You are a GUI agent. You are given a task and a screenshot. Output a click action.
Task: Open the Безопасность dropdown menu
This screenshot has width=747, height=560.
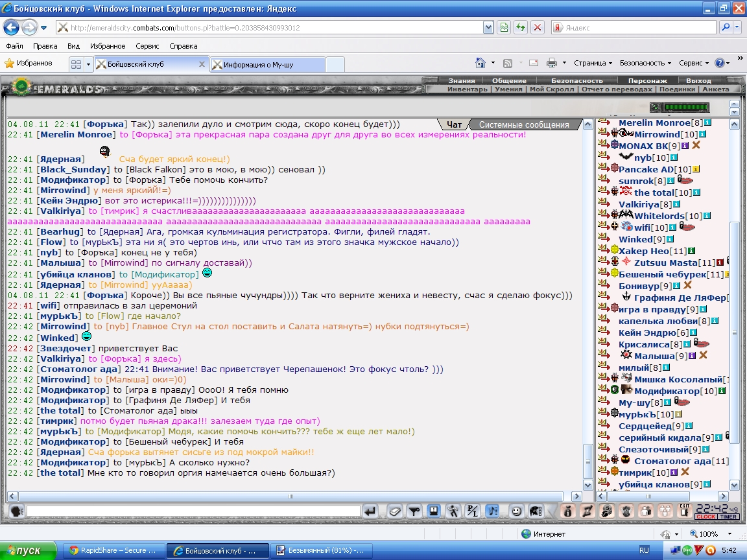645,63
